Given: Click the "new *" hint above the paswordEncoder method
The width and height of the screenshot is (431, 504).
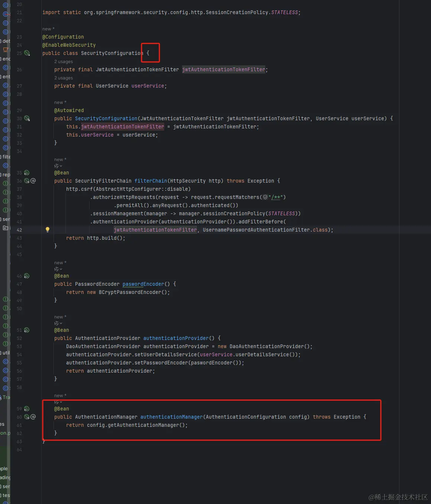Looking at the screenshot, I should [60, 263].
